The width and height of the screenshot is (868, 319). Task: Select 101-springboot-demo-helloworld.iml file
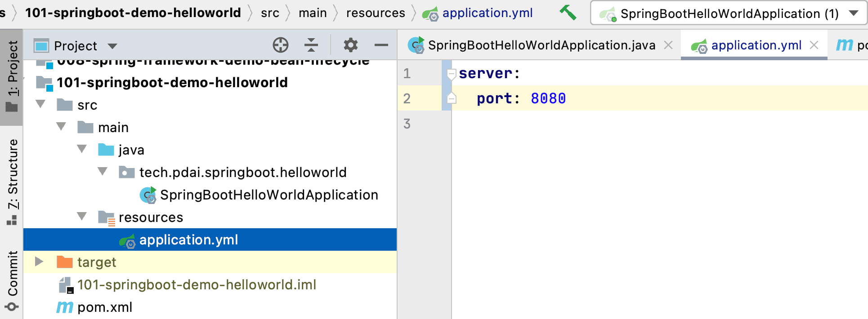197,285
